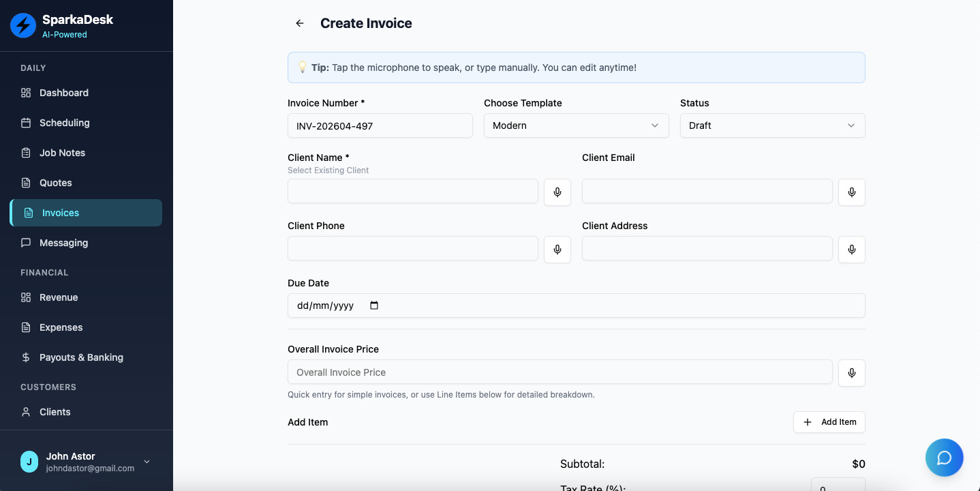This screenshot has width=980, height=491.
Task: Open Expenses in the sidebar
Action: pyautogui.click(x=86, y=327)
